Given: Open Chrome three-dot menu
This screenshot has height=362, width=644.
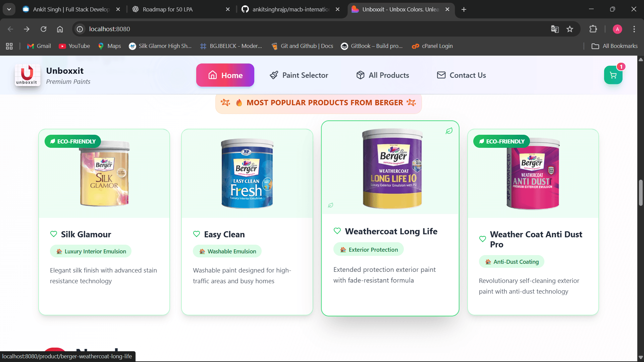Looking at the screenshot, I should (634, 29).
